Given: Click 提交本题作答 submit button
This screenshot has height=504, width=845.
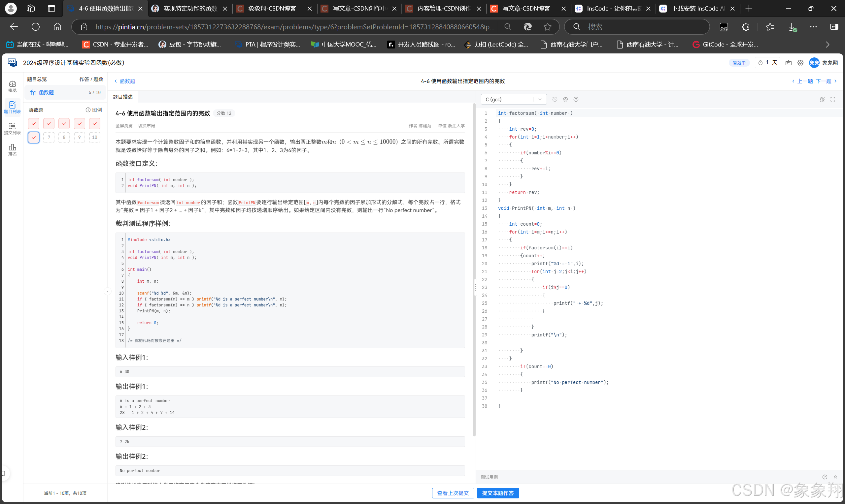Looking at the screenshot, I should (498, 493).
